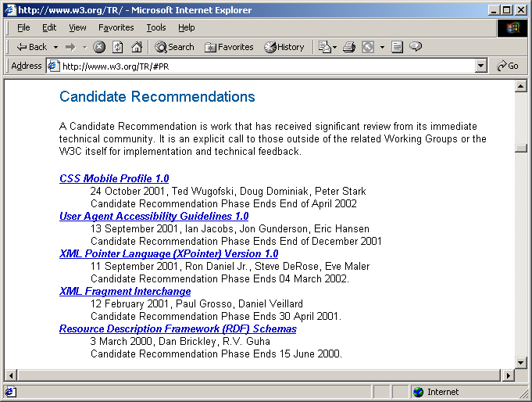The width and height of the screenshot is (532, 402).
Task: Open the CSS Mobile Profile 1.0 link
Action: tap(114, 178)
